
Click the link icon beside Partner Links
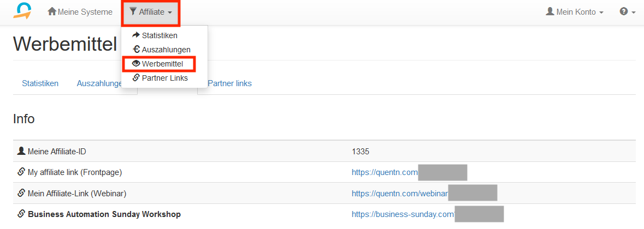coord(136,78)
